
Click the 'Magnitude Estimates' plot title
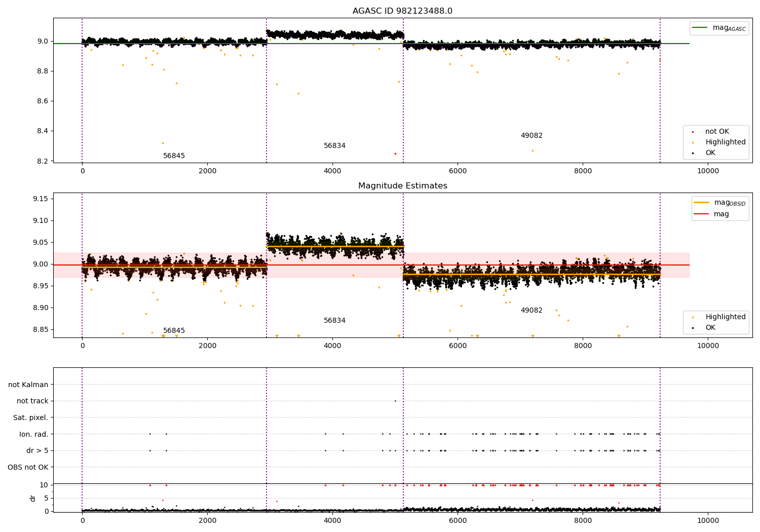point(403,186)
